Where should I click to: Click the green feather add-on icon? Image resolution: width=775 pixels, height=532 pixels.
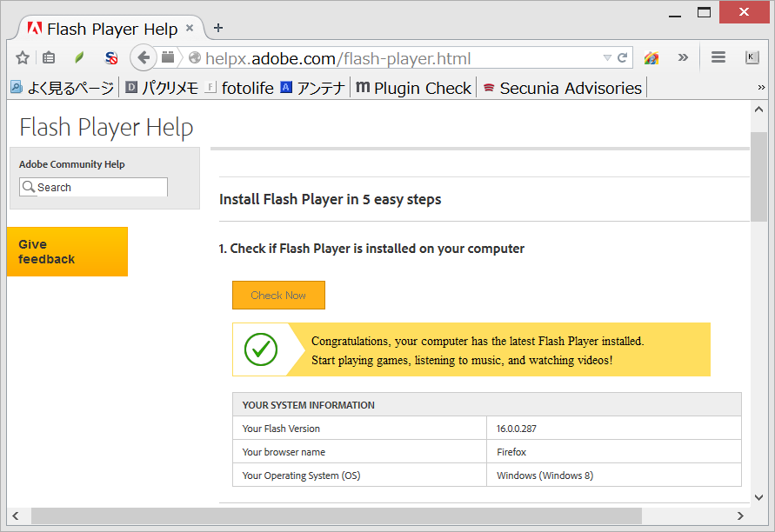coord(79,57)
